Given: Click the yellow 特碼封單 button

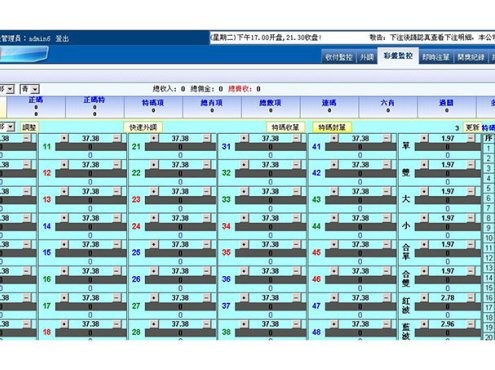Looking at the screenshot, I should tap(332, 127).
